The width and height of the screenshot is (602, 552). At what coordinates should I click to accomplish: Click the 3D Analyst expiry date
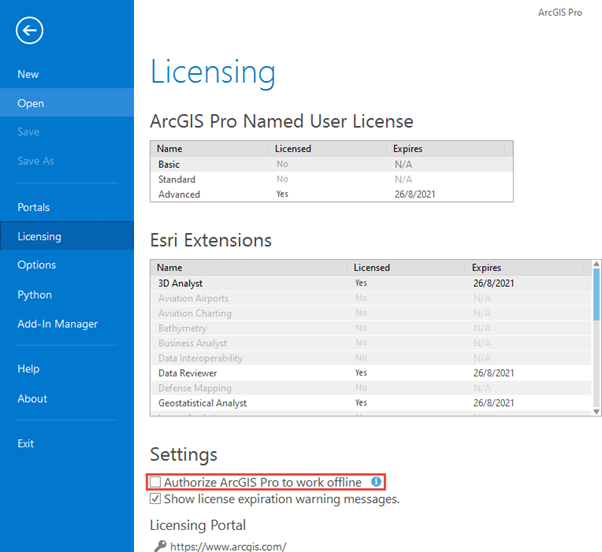494,283
